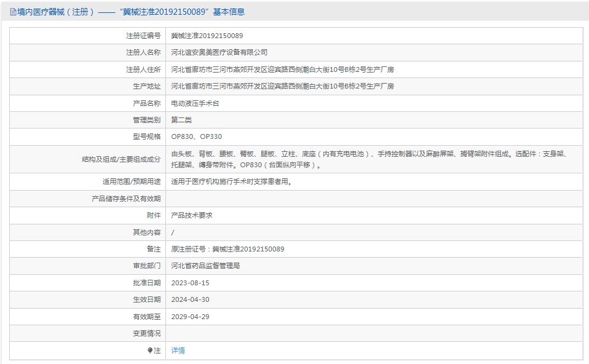Click the 管理类别 label
The height and width of the screenshot is (364, 589).
point(146,120)
